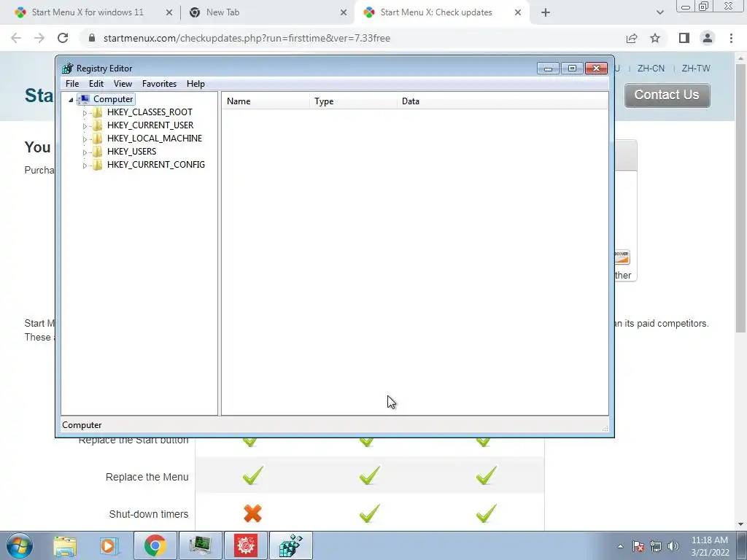Expand the HKEY_CURRENT_CONFIG key
The width and height of the screenshot is (747, 560).
pos(85,166)
